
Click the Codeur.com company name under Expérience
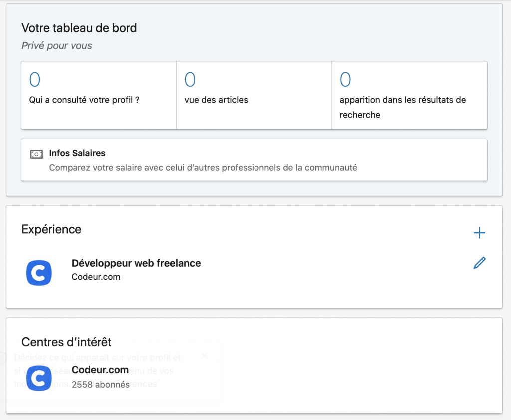point(96,277)
